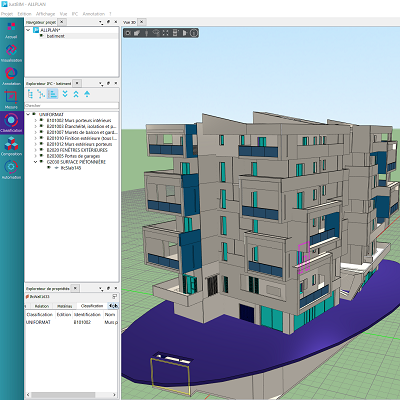
Task: Toggle visibility dot of batiment in project navigator
Action: click(x=42, y=36)
